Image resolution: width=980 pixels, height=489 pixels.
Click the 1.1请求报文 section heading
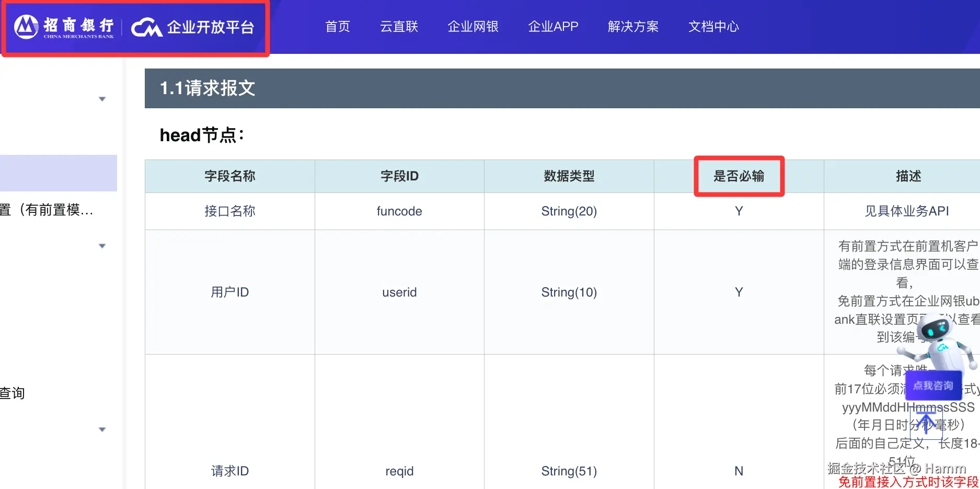[207, 88]
